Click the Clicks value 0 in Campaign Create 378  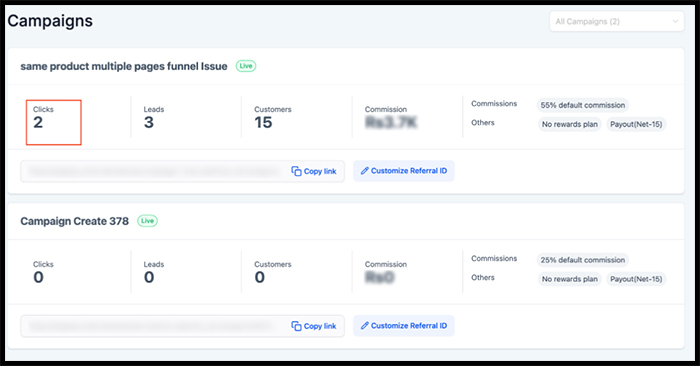[x=38, y=277]
